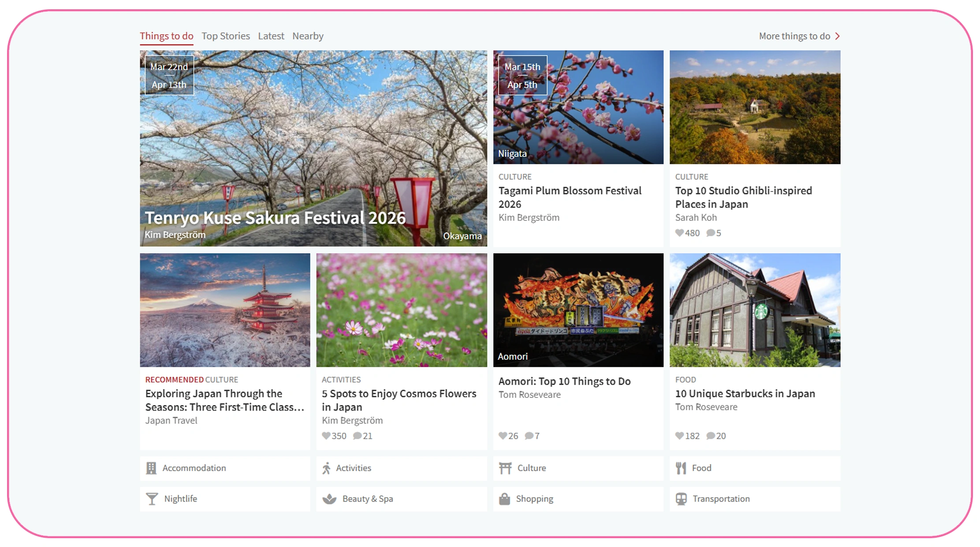The height and width of the screenshot is (547, 980).
Task: Click author name Sarah Koh
Action: [696, 217]
